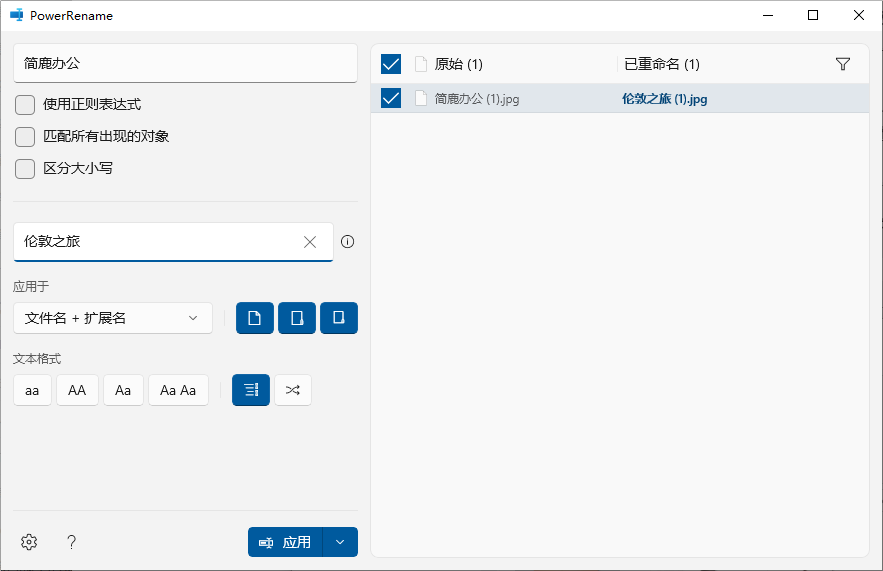Tick the 区分大小写 checkbox
The height and width of the screenshot is (571, 883).
point(25,169)
